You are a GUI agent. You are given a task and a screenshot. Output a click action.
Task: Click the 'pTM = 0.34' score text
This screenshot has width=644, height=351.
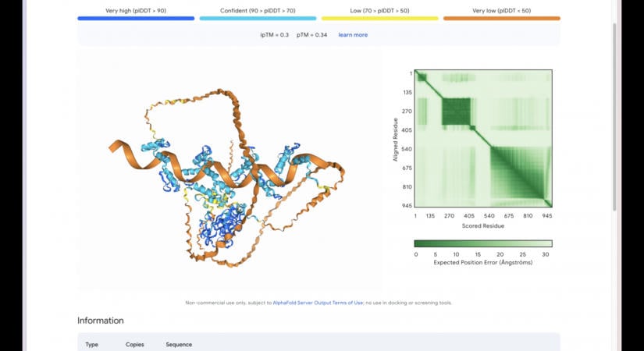(x=312, y=35)
